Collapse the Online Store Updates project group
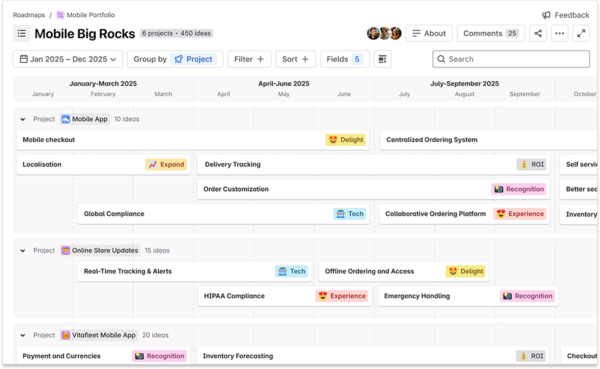600x369 pixels. point(23,250)
